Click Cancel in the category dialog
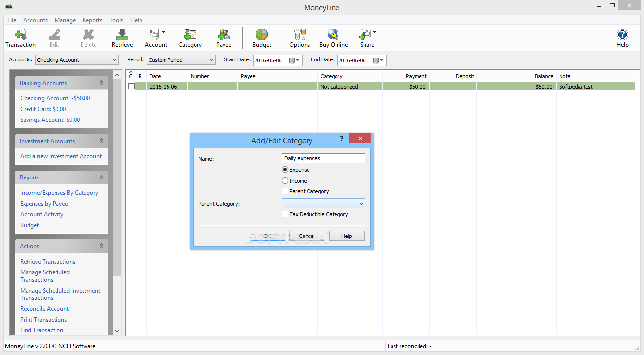 [307, 236]
